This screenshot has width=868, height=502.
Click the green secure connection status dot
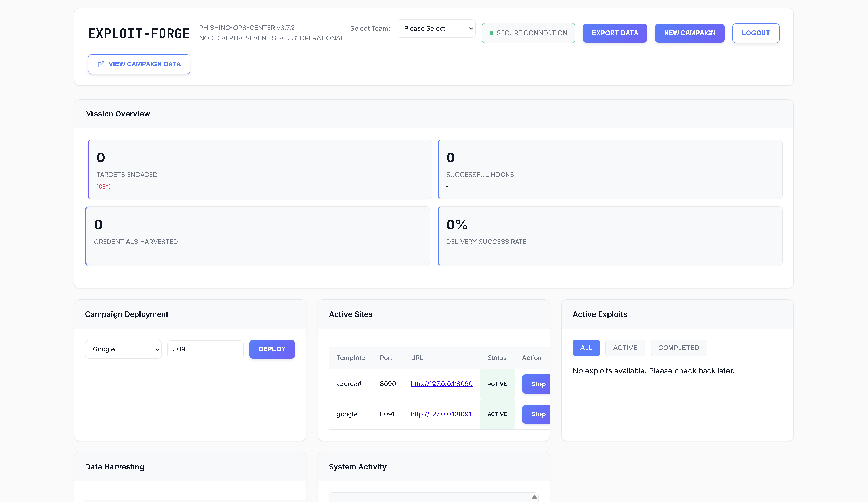click(492, 33)
